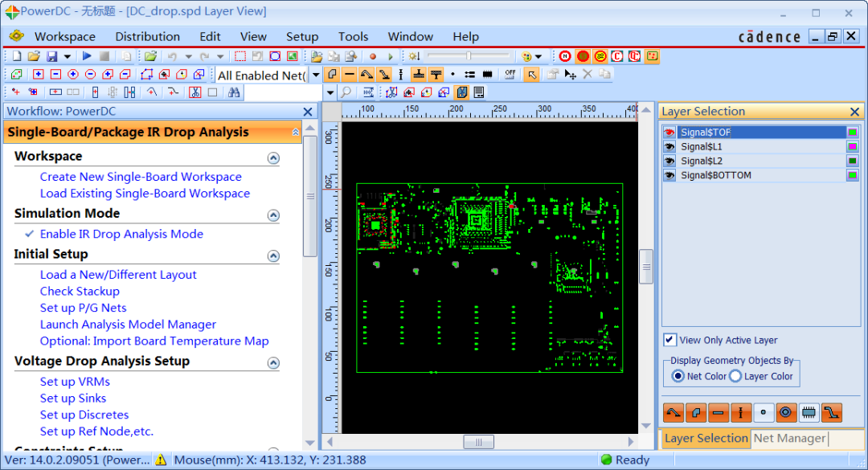Click Load Existing Single-Board Workspace link
Screen dimensions: 868x470
point(145,193)
